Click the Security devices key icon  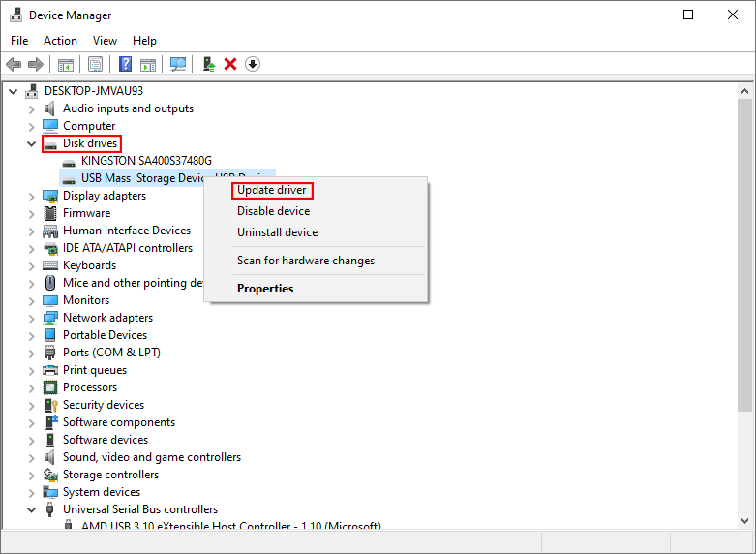coord(50,405)
